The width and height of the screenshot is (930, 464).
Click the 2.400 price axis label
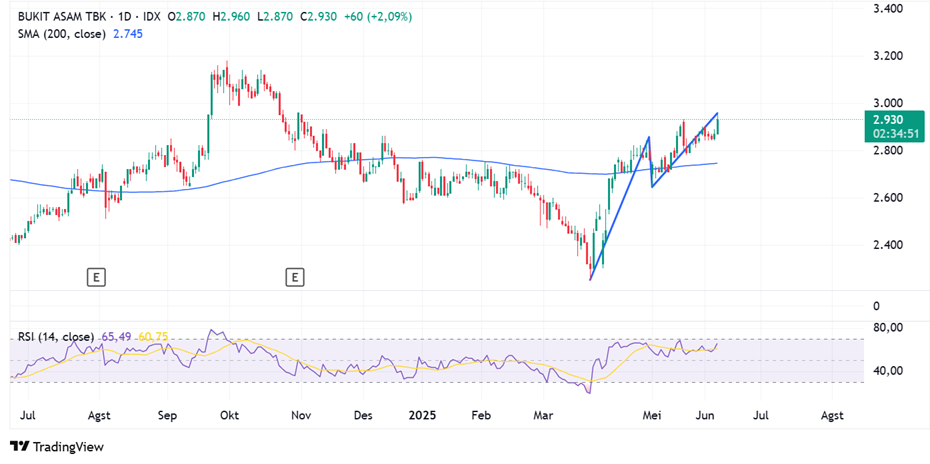[x=887, y=244]
